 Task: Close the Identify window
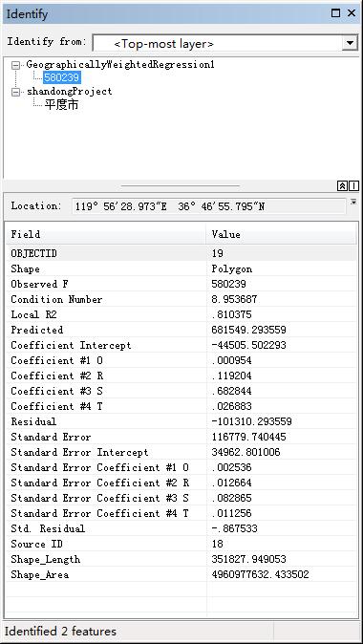[352, 13]
